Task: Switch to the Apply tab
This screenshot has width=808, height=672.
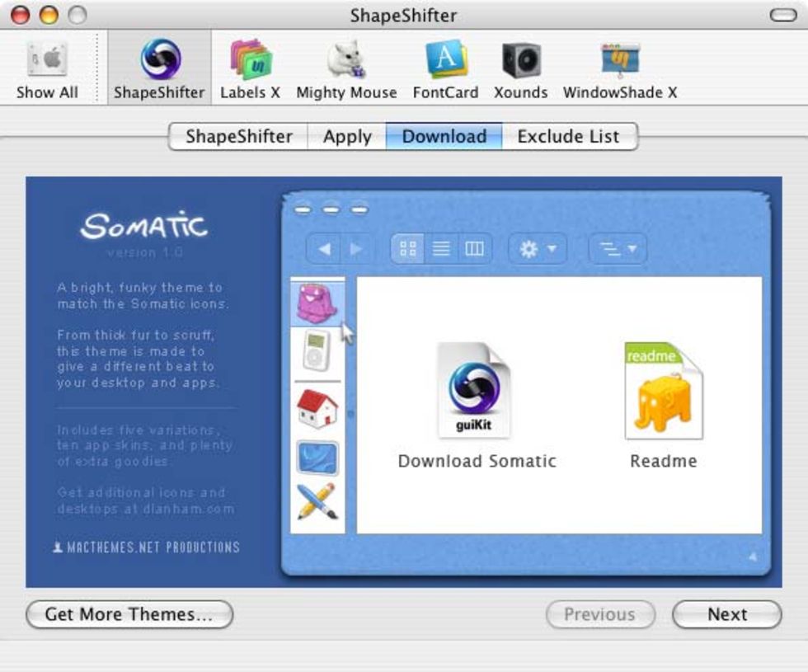Action: pyautogui.click(x=347, y=137)
